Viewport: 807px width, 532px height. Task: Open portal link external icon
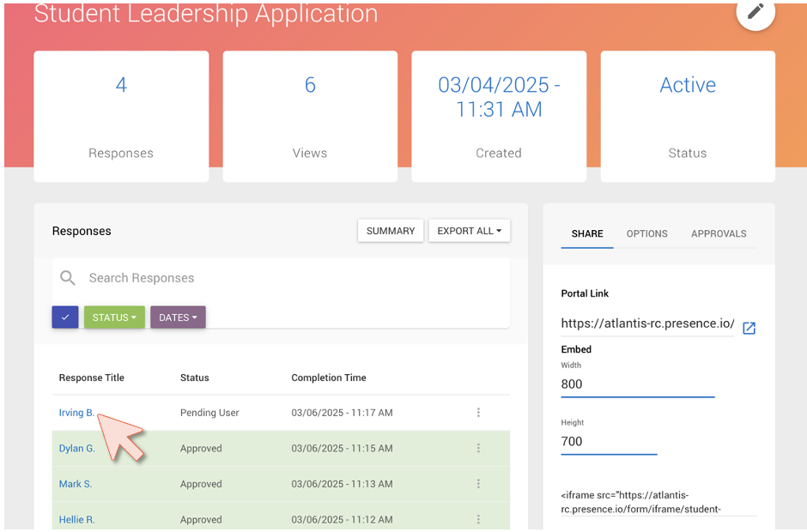[749, 328]
